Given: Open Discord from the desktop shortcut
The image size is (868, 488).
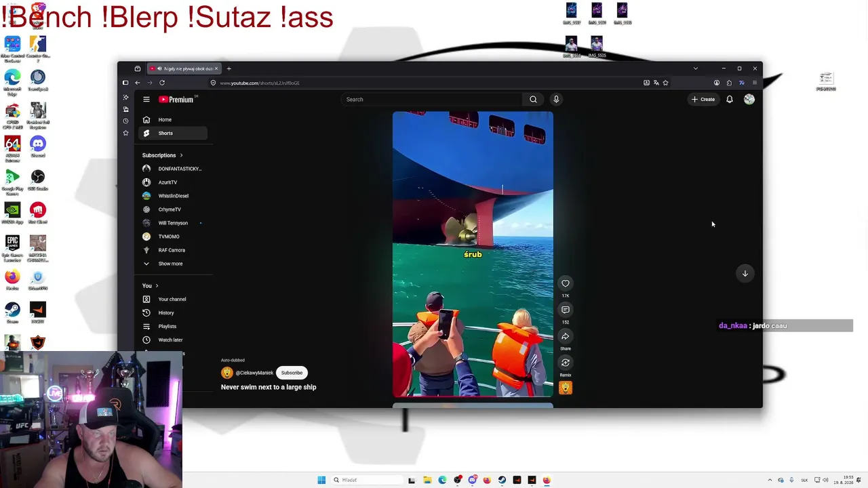Looking at the screenshot, I should 38,146.
